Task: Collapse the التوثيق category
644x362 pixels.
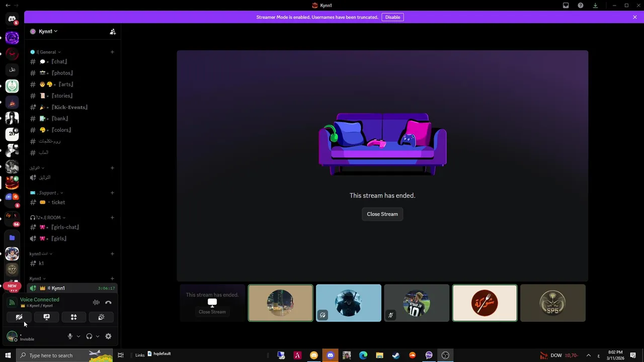Action: pos(37,168)
